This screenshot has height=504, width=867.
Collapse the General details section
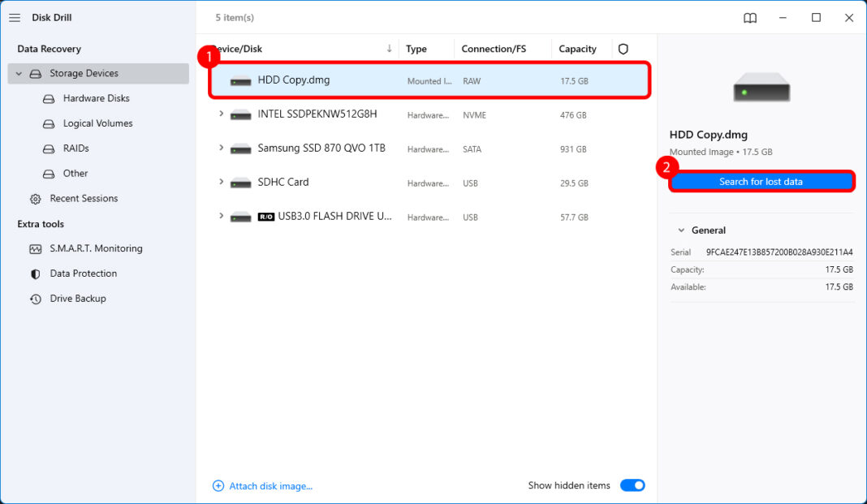tap(681, 230)
